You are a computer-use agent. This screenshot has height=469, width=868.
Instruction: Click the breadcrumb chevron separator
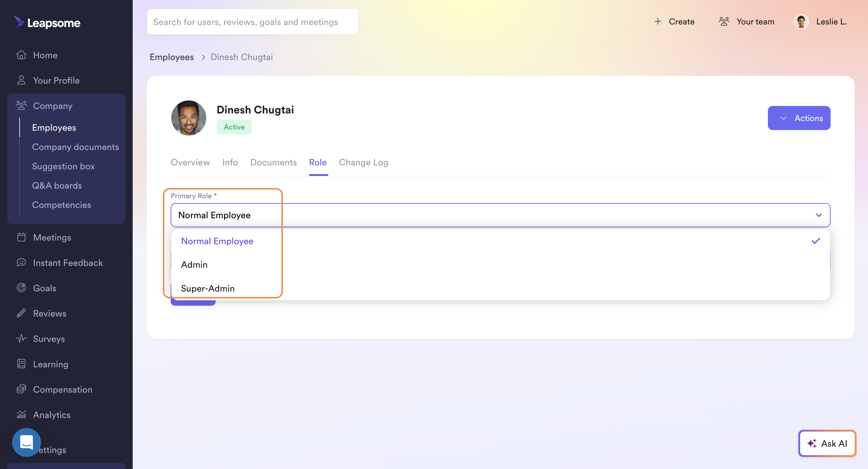[x=204, y=57]
